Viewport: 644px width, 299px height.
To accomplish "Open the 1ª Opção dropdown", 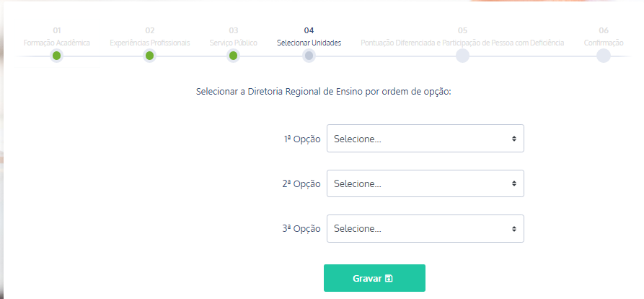I will (425, 139).
